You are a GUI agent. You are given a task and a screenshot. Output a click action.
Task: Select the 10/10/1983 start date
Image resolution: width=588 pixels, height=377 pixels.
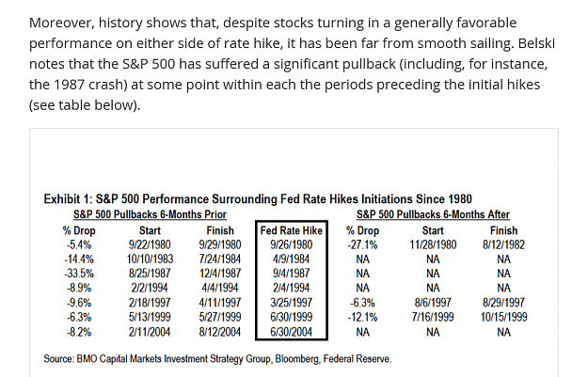coord(150,259)
